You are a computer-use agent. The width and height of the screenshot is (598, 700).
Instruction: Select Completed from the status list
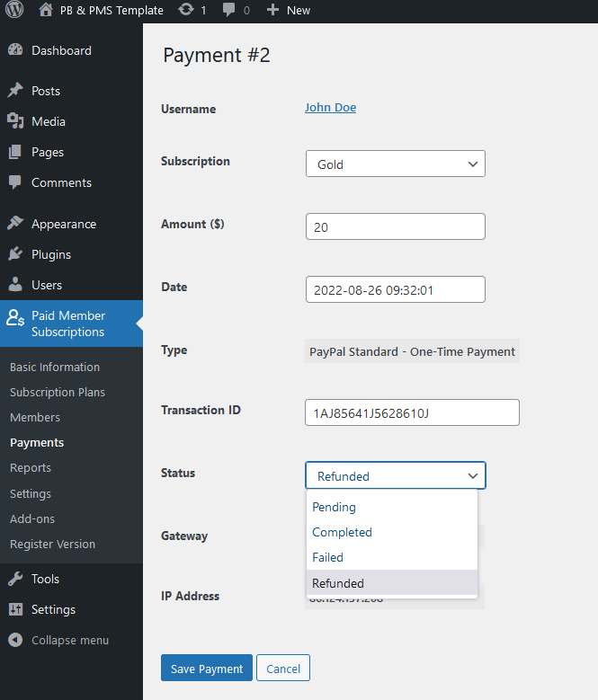342,532
